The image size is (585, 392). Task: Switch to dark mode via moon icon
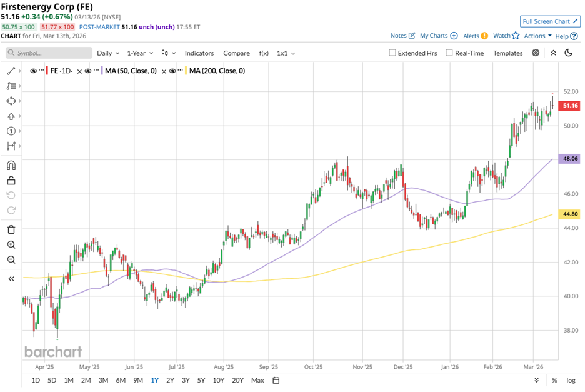[x=568, y=53]
